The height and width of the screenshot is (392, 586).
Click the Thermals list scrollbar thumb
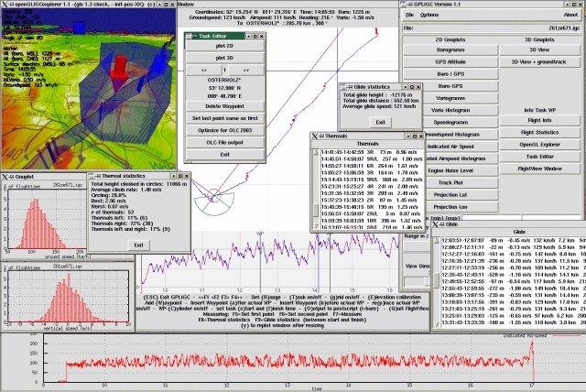(316, 211)
